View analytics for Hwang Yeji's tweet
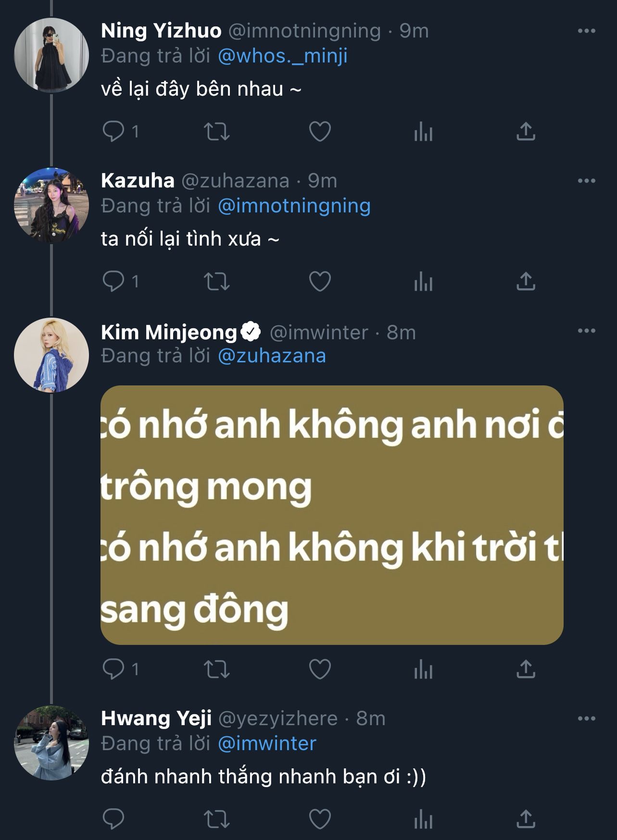 point(423,819)
